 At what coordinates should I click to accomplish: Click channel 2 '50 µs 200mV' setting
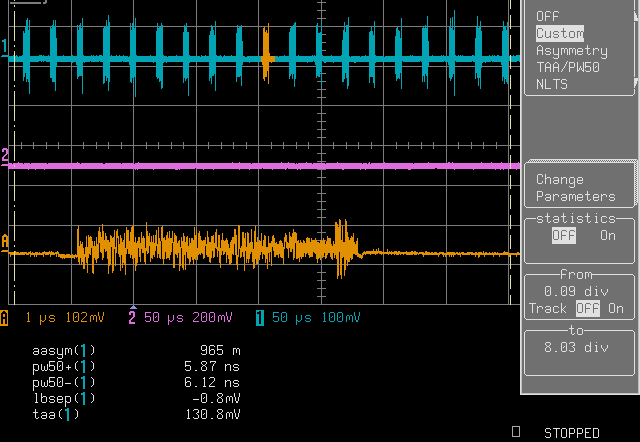click(x=188, y=318)
